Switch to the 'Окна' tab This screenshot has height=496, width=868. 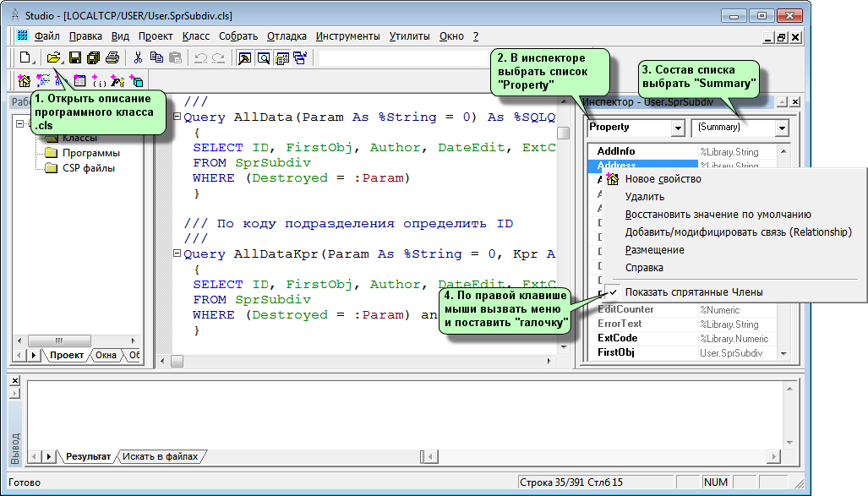pyautogui.click(x=106, y=356)
